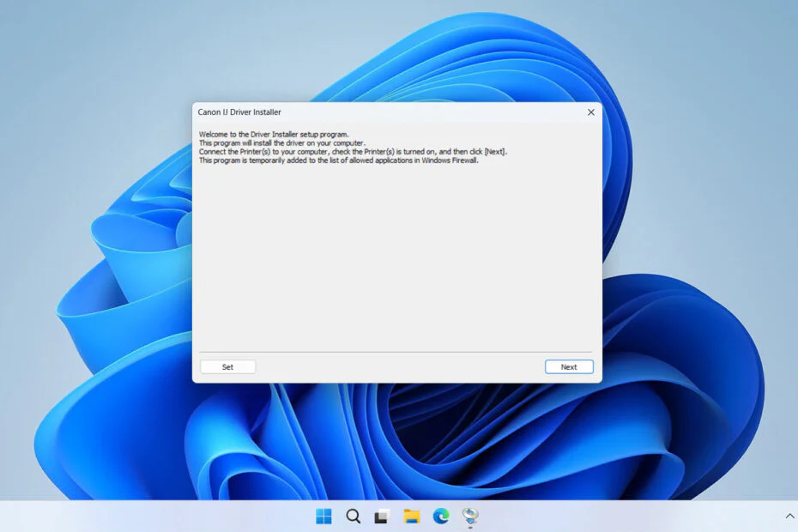Viewport: 798px width, 532px height.
Task: Open the Set options button
Action: (x=227, y=366)
